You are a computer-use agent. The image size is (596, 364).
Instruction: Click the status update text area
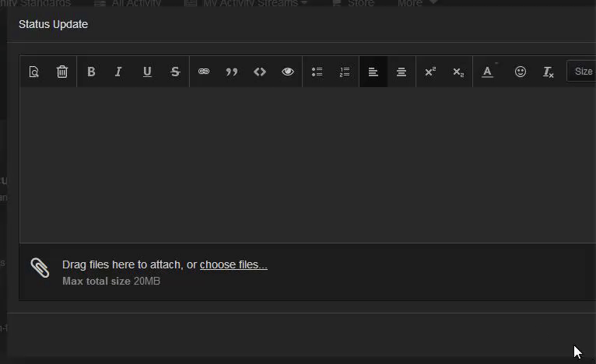click(x=308, y=165)
